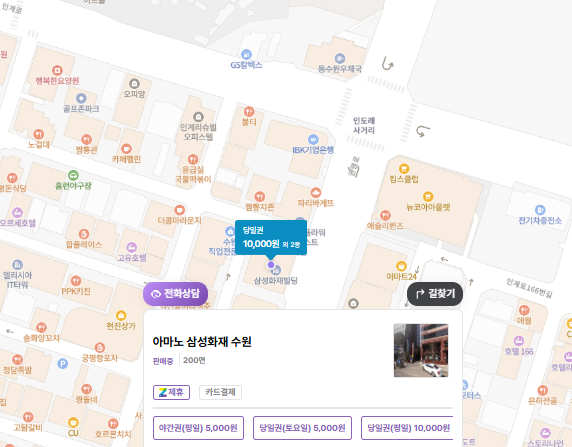Open 길찾기 directions button

point(435,294)
